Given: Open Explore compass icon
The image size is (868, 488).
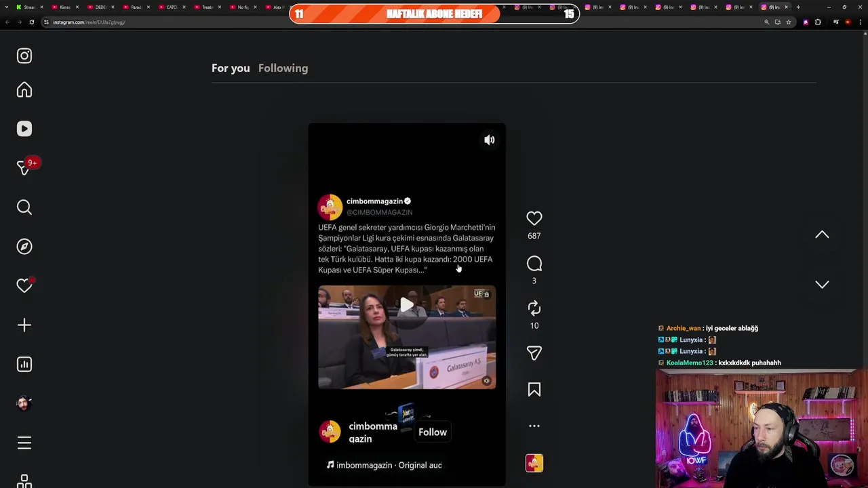Looking at the screenshot, I should click(24, 247).
